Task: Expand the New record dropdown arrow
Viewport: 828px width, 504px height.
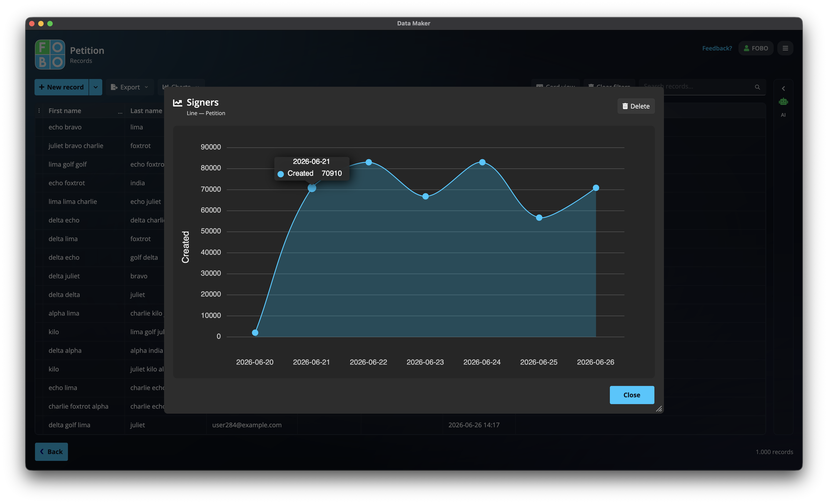Action: tap(95, 87)
